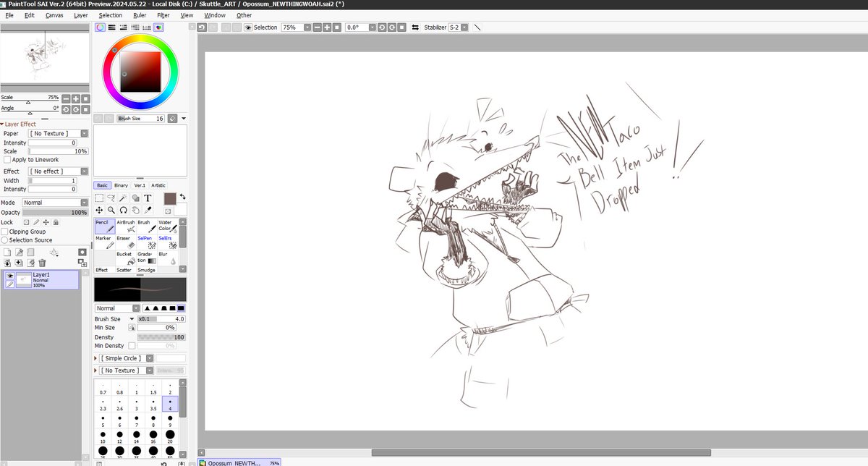Click the navigator canvas thumbnail

pyautogui.click(x=45, y=58)
